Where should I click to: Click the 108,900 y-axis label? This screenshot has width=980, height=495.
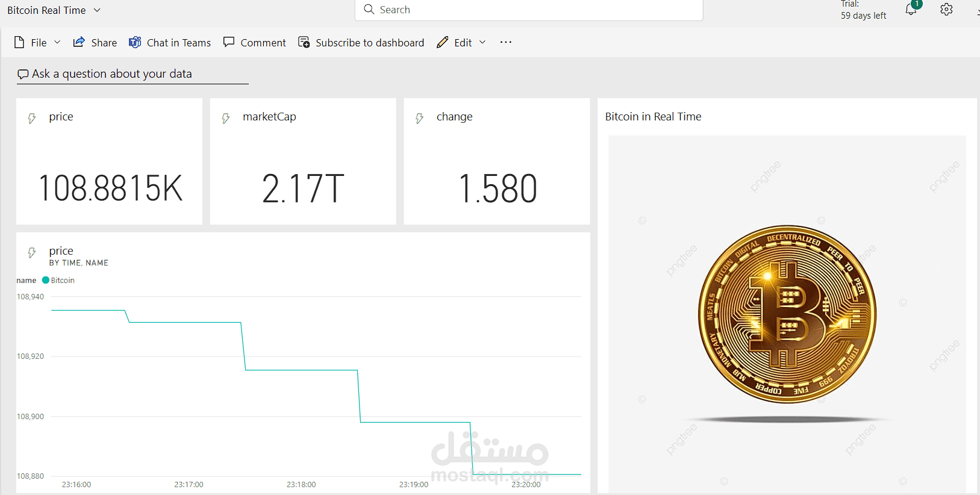click(30, 416)
